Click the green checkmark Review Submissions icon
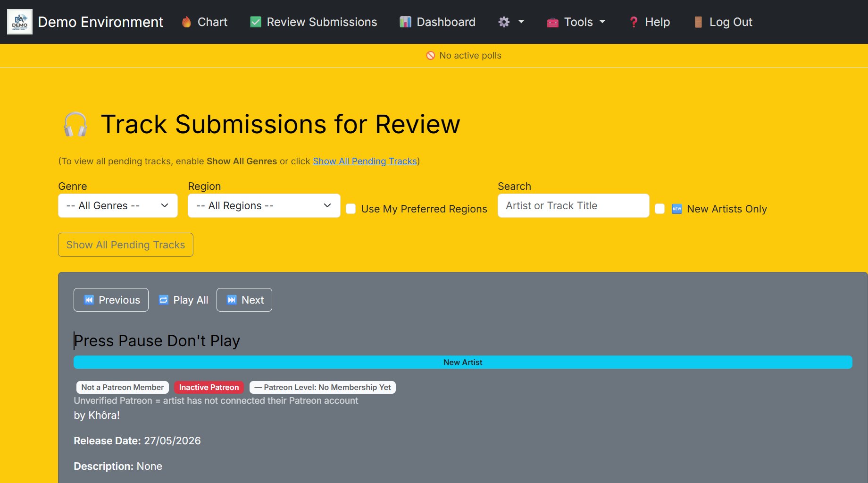 pyautogui.click(x=256, y=22)
